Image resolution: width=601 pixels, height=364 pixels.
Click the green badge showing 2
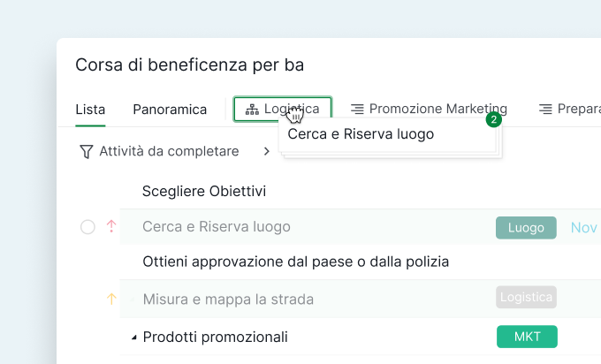494,119
